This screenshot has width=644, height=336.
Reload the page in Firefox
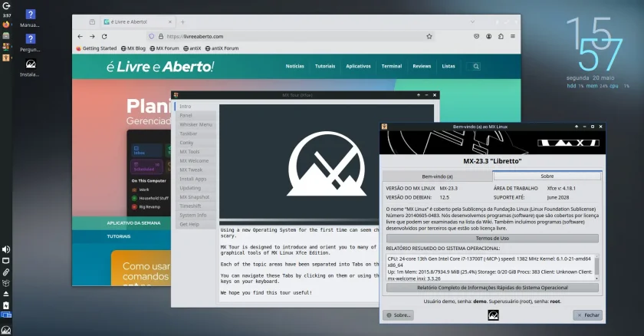tap(104, 36)
